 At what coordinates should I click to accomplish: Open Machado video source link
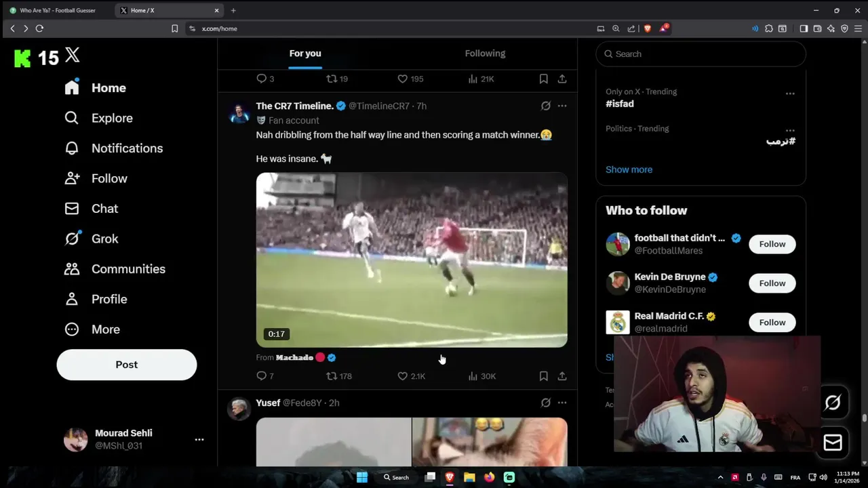(x=295, y=358)
